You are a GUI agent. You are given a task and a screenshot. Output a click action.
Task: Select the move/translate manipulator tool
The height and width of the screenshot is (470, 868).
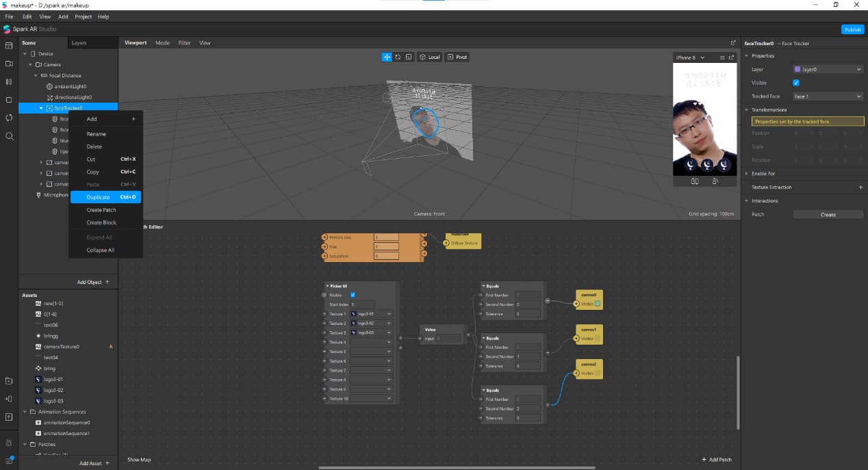click(x=387, y=57)
